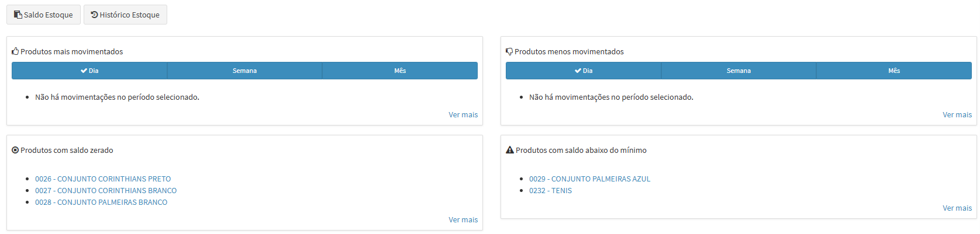Switch most-moved products to Mês

(x=400, y=71)
